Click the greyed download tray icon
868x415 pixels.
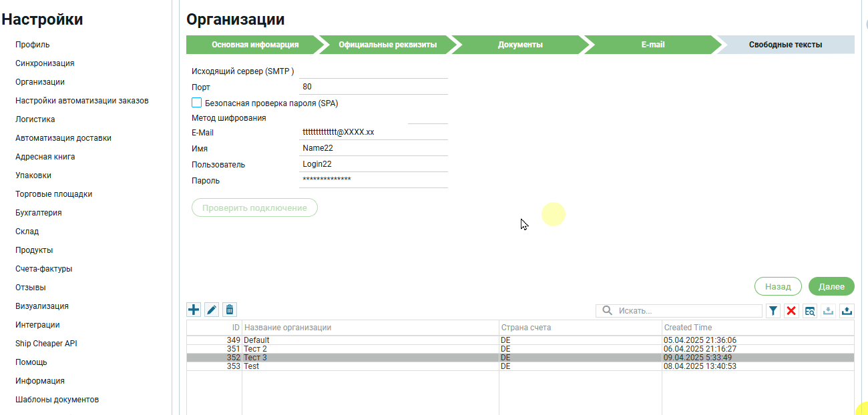coord(829,311)
